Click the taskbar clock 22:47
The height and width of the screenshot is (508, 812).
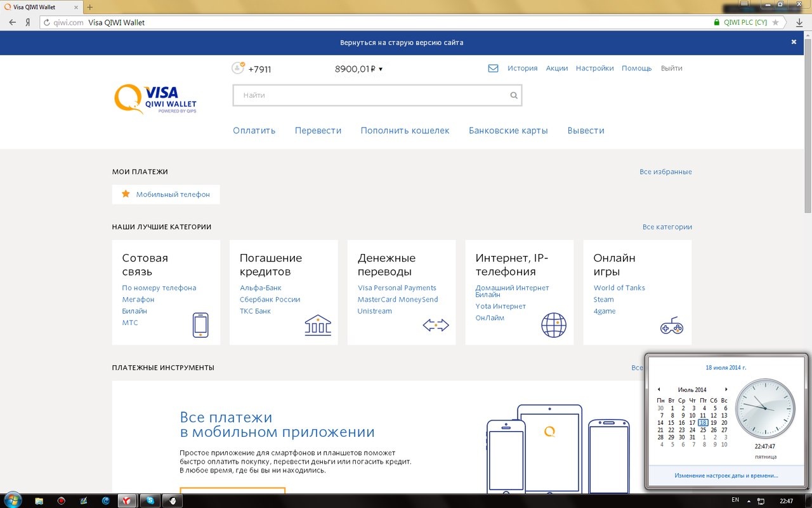(x=786, y=501)
